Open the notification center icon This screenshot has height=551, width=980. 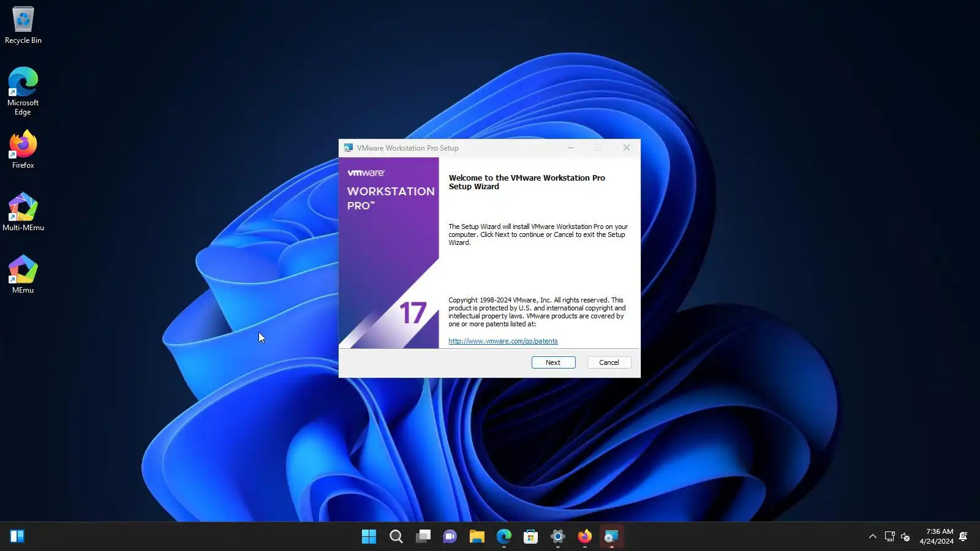pyautogui.click(x=963, y=536)
